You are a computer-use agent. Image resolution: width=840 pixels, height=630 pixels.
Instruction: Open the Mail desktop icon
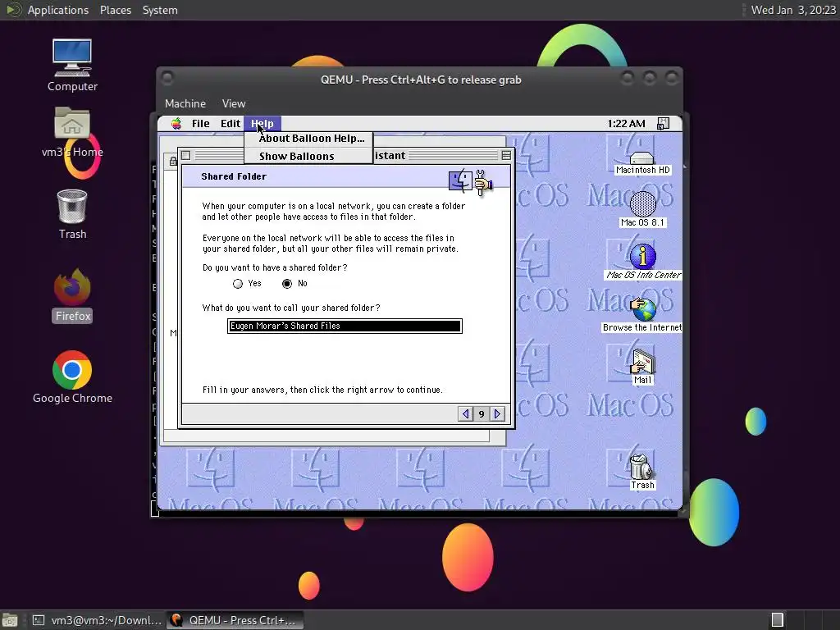coord(642,367)
